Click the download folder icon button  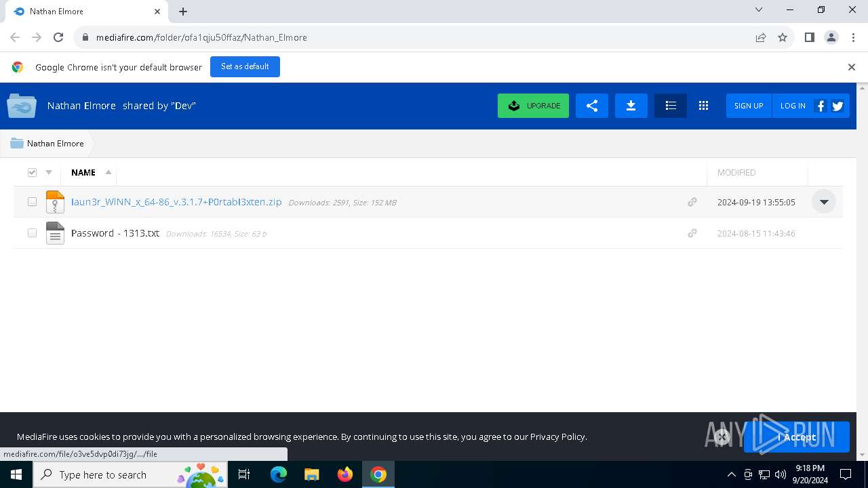tap(631, 106)
